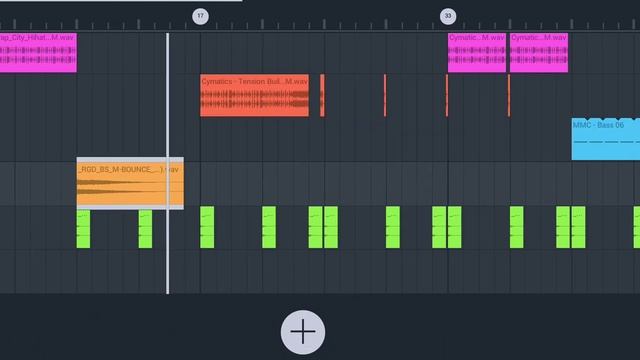This screenshot has width=640, height=360.
Task: Select the blue MMC - Bass 06 clip
Action: pyautogui.click(x=606, y=139)
